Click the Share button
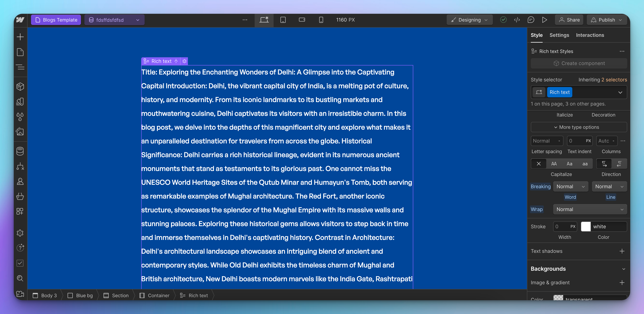The image size is (644, 314). [x=569, y=20]
